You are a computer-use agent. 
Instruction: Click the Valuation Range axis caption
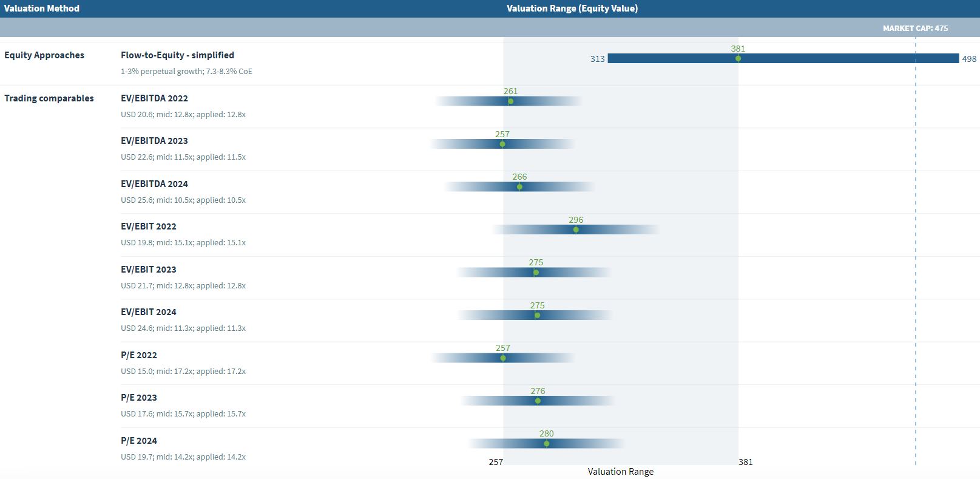[x=620, y=472]
